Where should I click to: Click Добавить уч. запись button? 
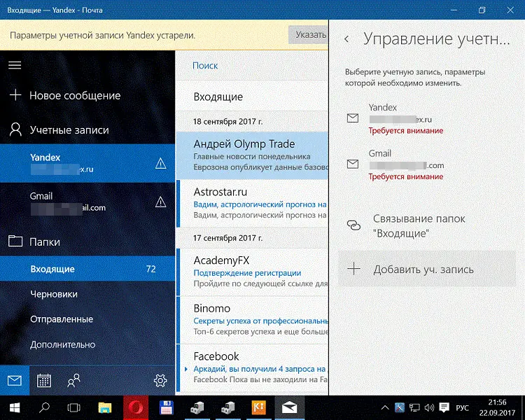[423, 269]
